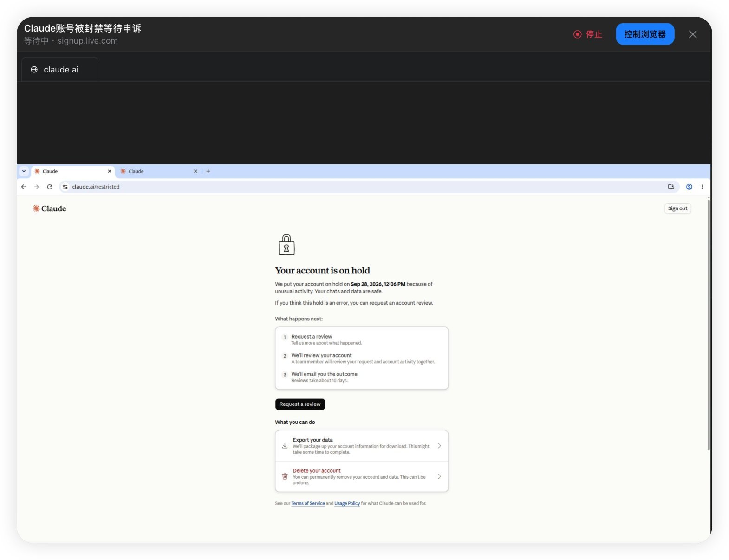Open the Usage Policy link
Image resolution: width=729 pixels, height=560 pixels.
[347, 503]
